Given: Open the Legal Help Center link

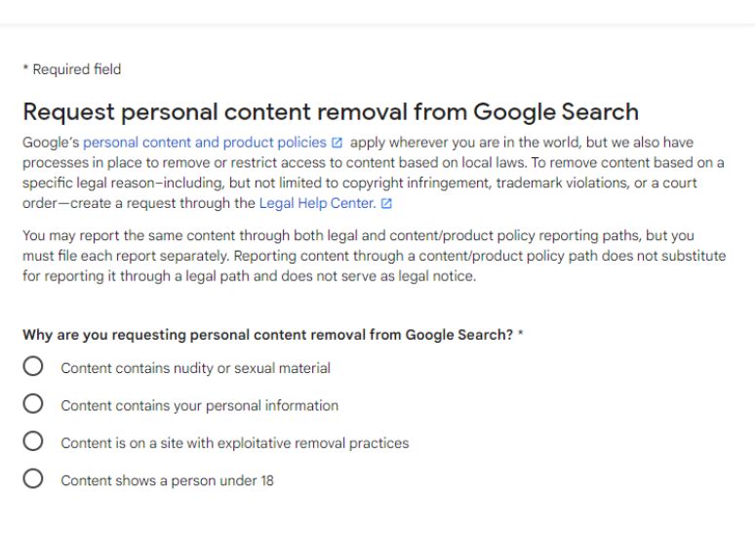Looking at the screenshot, I should point(317,203).
